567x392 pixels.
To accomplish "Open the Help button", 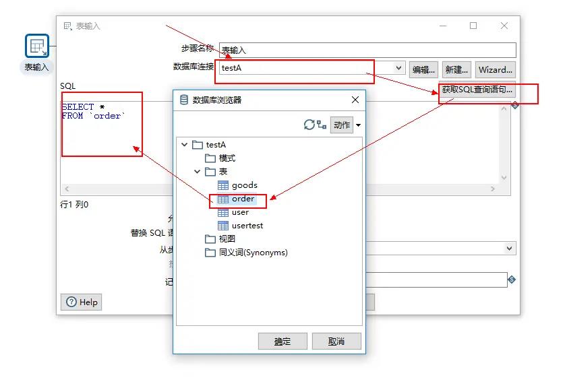I will (x=81, y=302).
